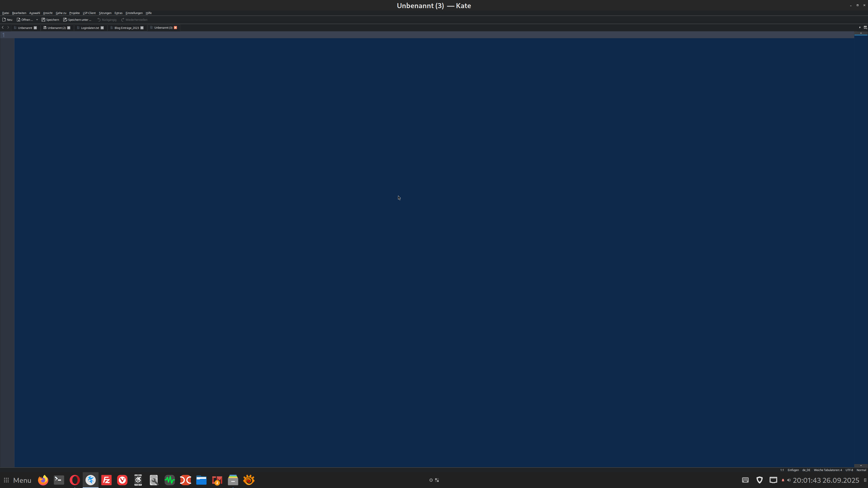Click the 1:1 cursor position indicator
This screenshot has height=488, width=868.
[x=782, y=470]
